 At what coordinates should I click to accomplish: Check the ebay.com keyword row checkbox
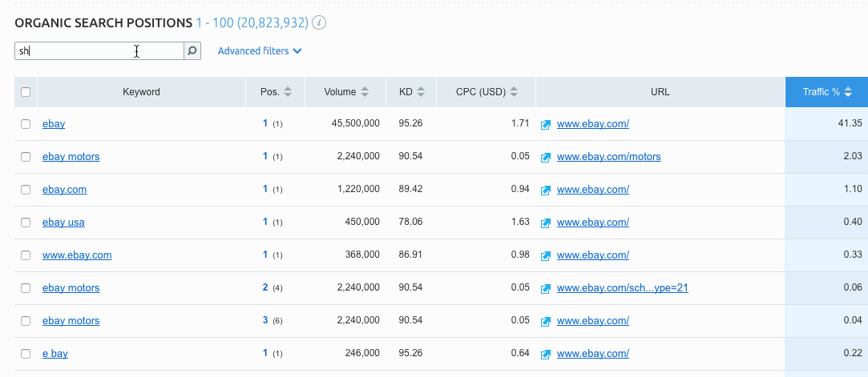coord(26,190)
